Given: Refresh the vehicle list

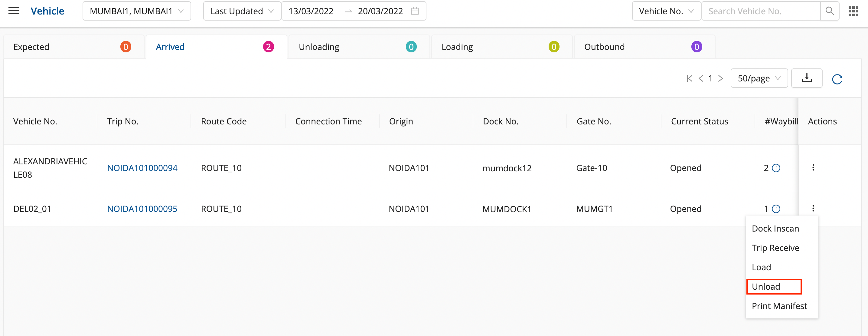Looking at the screenshot, I should coord(837,79).
